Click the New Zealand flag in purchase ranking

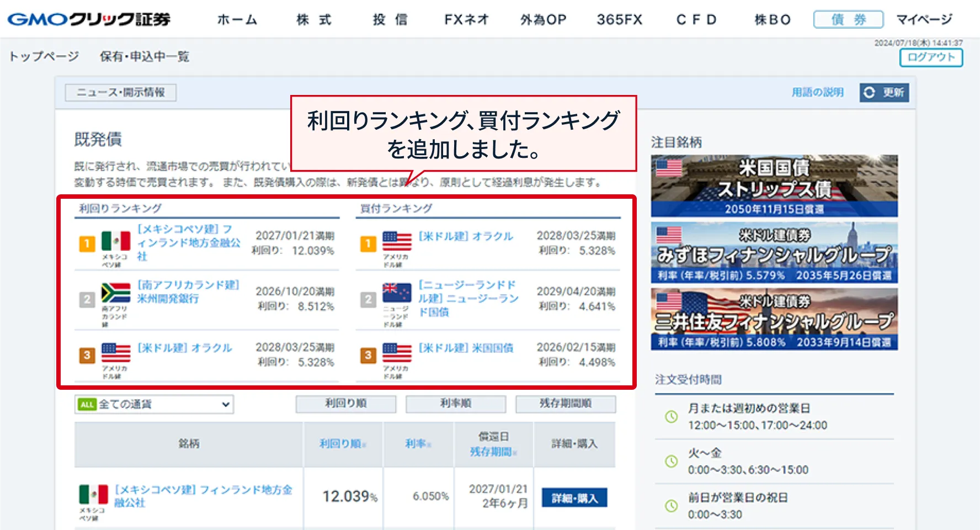(x=397, y=293)
